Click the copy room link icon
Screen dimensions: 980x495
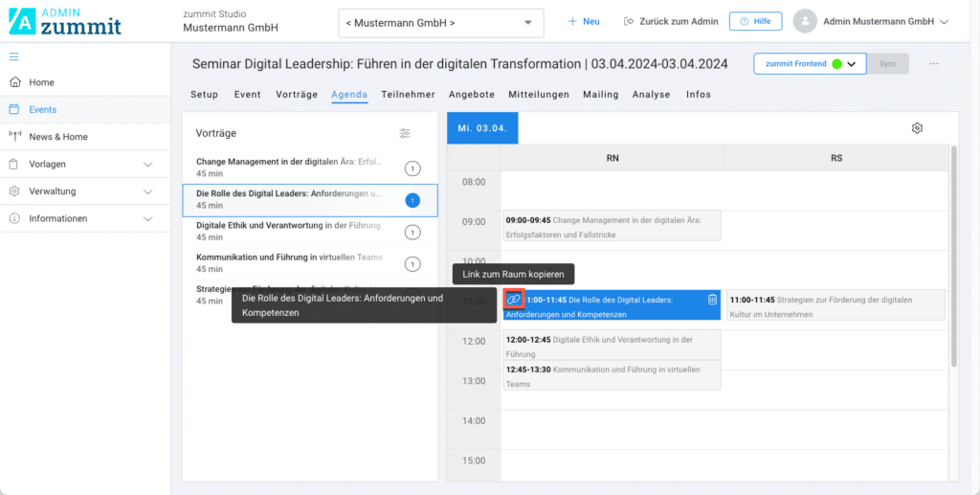pyautogui.click(x=514, y=300)
